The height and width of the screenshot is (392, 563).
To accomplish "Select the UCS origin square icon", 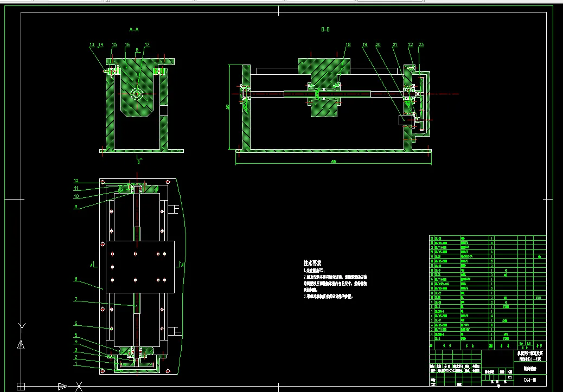I will pyautogui.click(x=21, y=387).
